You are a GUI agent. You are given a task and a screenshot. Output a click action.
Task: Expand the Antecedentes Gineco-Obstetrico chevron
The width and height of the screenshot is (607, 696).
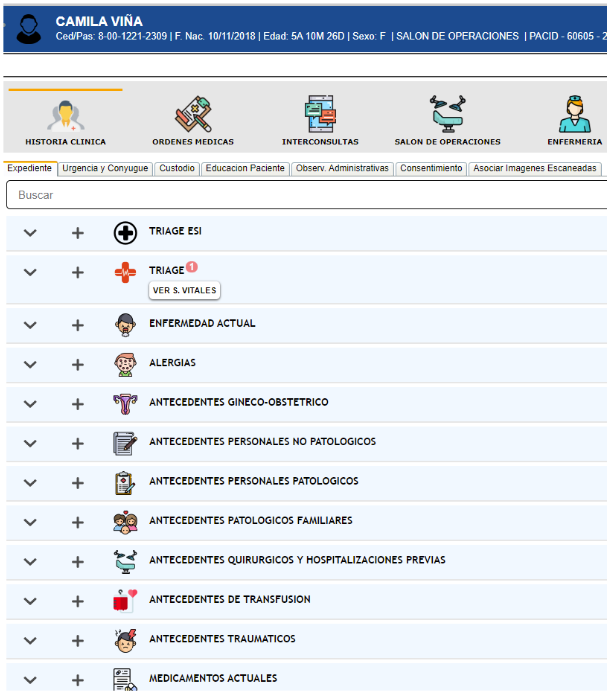point(30,403)
